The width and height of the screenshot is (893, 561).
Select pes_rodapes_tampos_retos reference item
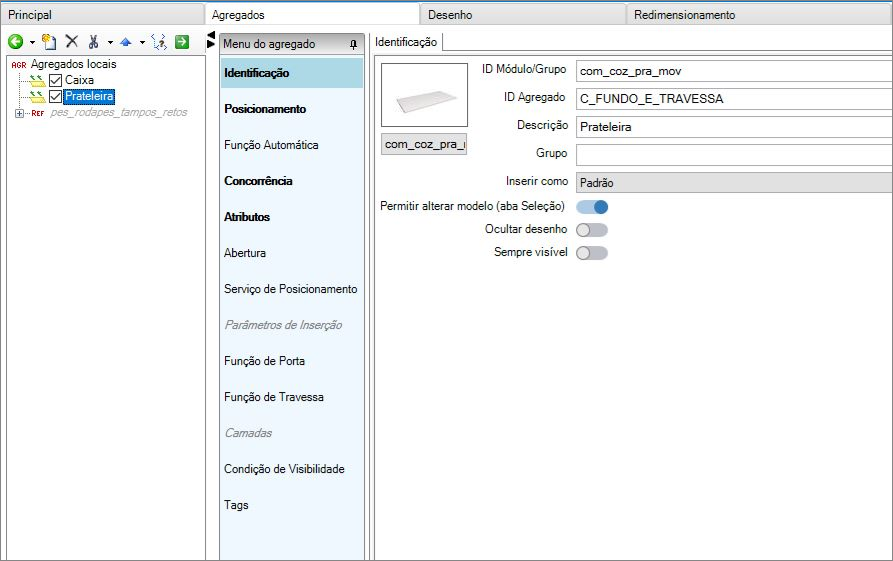[118, 113]
